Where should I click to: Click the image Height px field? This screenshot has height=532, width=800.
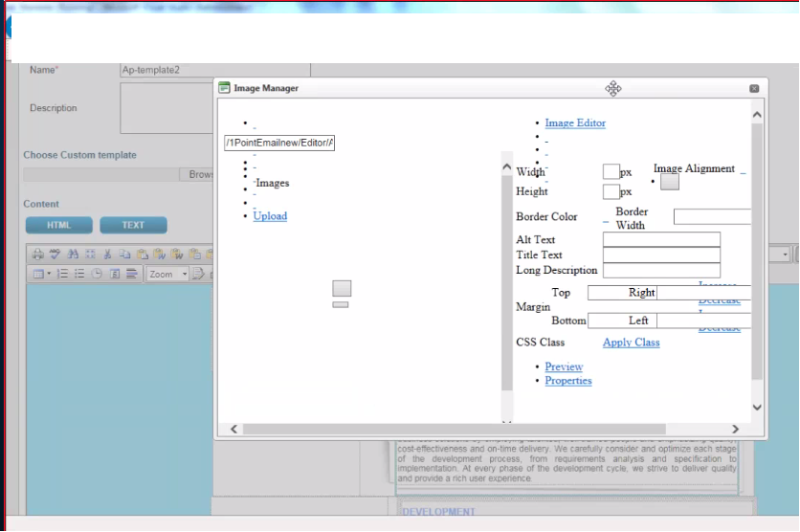[611, 191]
